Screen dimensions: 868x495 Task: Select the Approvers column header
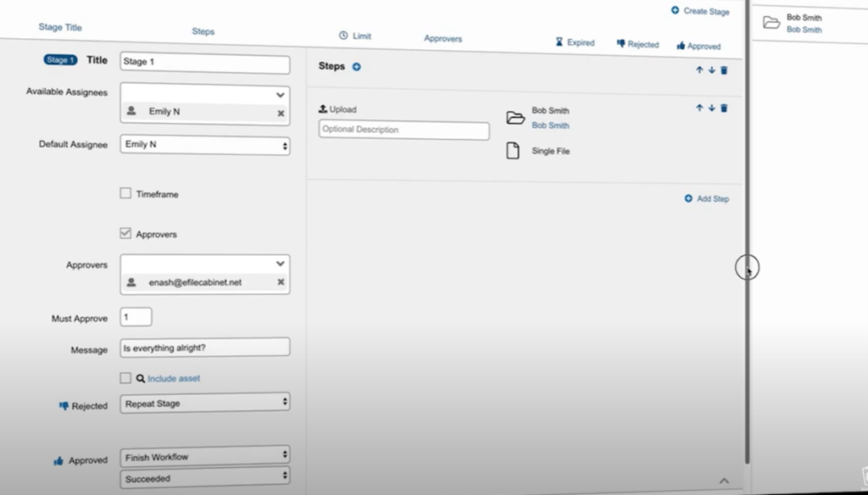[x=442, y=39]
